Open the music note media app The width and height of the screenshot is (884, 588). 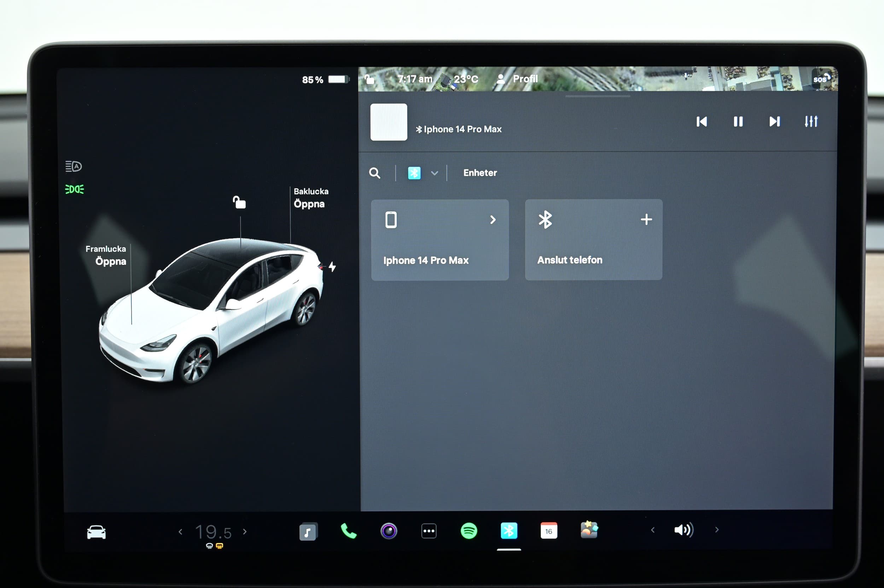(308, 532)
